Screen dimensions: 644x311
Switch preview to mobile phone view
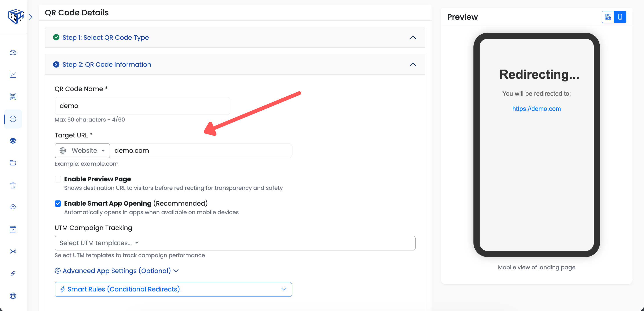(x=620, y=17)
